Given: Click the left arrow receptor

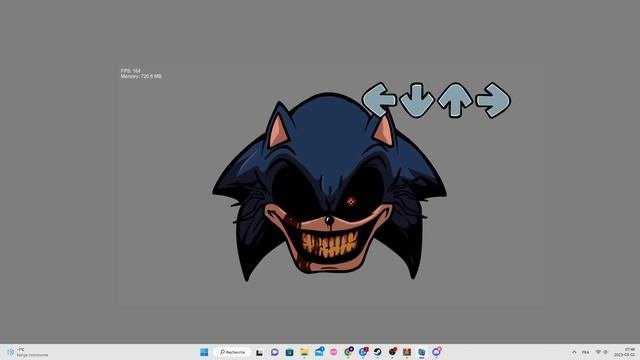Looking at the screenshot, I should point(379,100).
